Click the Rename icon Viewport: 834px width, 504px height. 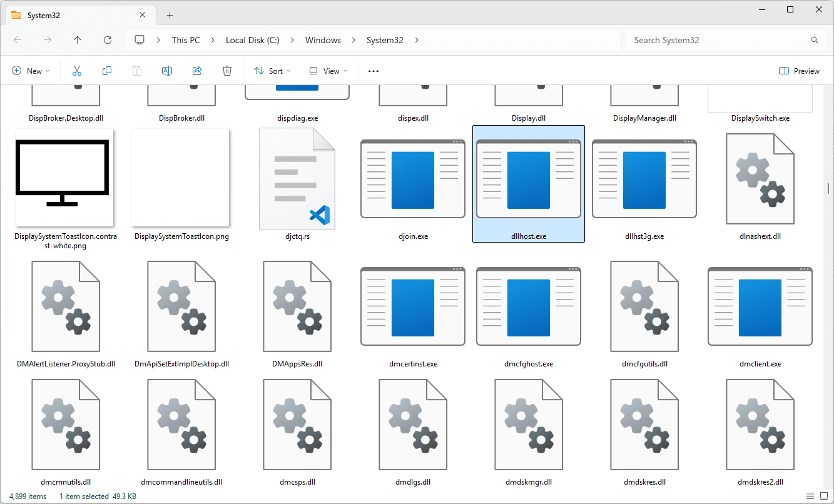pos(167,71)
